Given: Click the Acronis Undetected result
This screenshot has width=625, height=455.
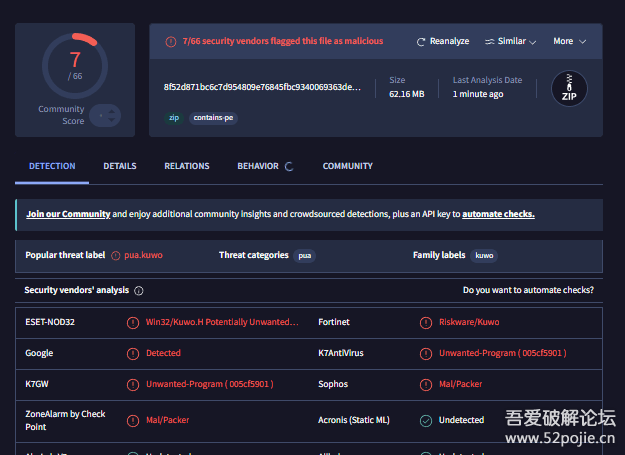Looking at the screenshot, I should pos(461,420).
